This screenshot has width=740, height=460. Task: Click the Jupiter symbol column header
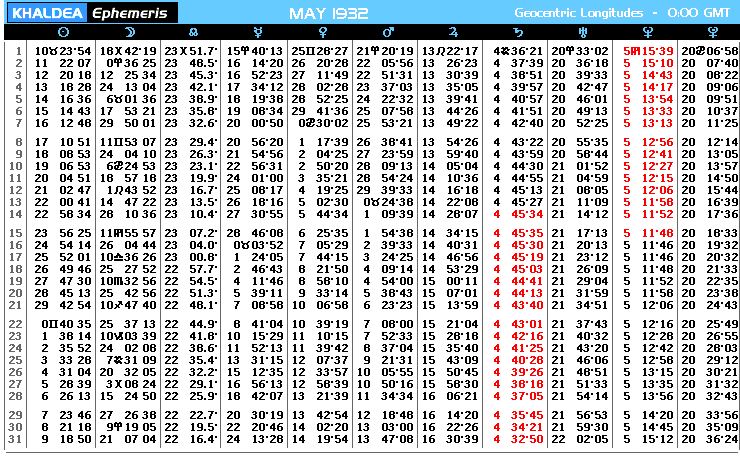pos(453,32)
